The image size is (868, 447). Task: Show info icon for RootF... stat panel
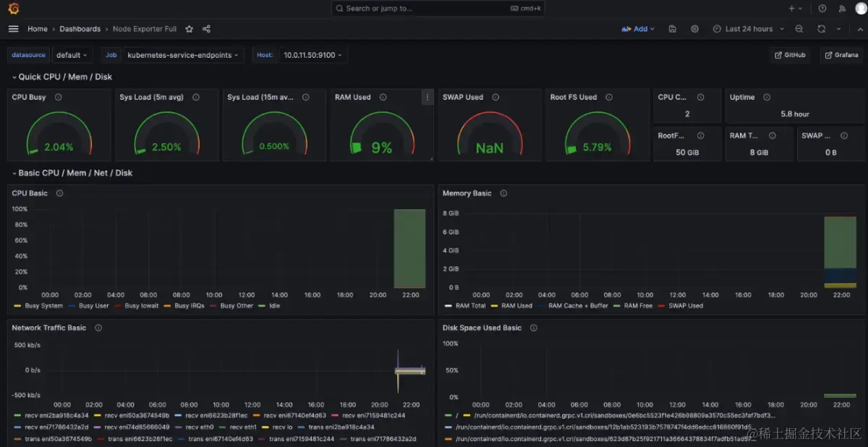coord(700,135)
